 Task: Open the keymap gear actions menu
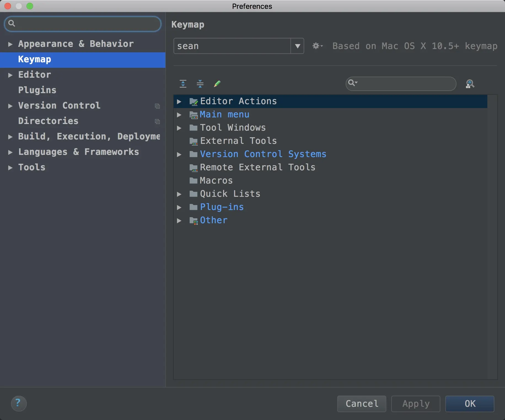pos(318,46)
